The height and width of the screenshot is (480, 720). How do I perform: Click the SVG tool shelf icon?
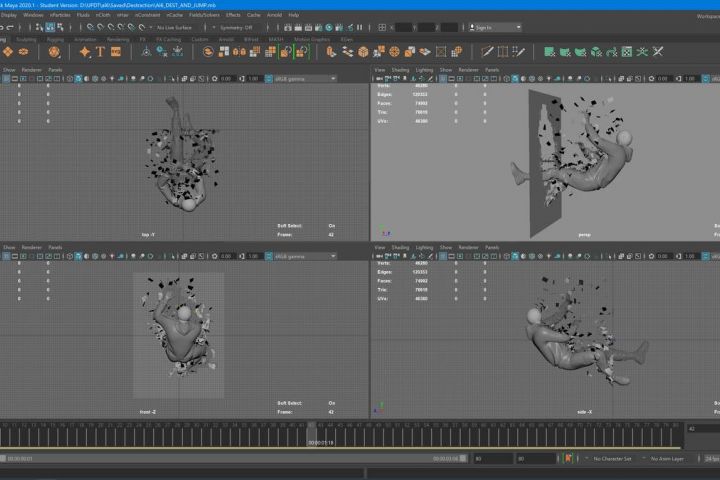[118, 51]
